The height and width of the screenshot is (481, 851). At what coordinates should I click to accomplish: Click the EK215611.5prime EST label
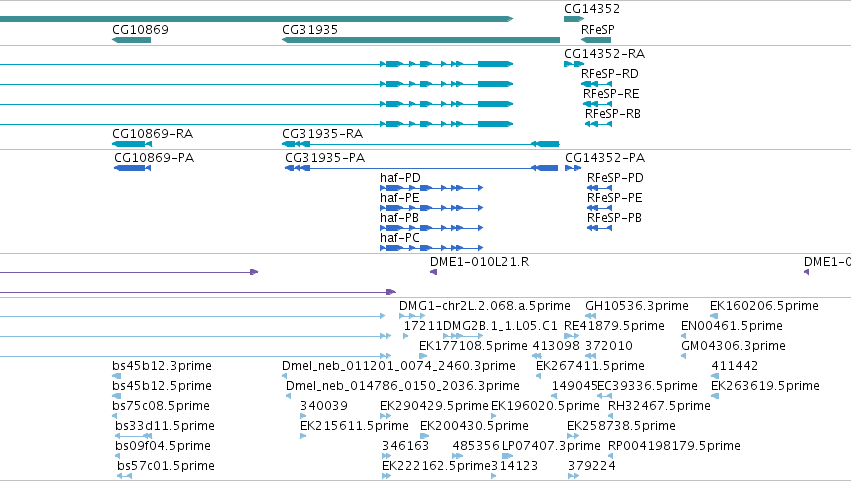tap(354, 426)
